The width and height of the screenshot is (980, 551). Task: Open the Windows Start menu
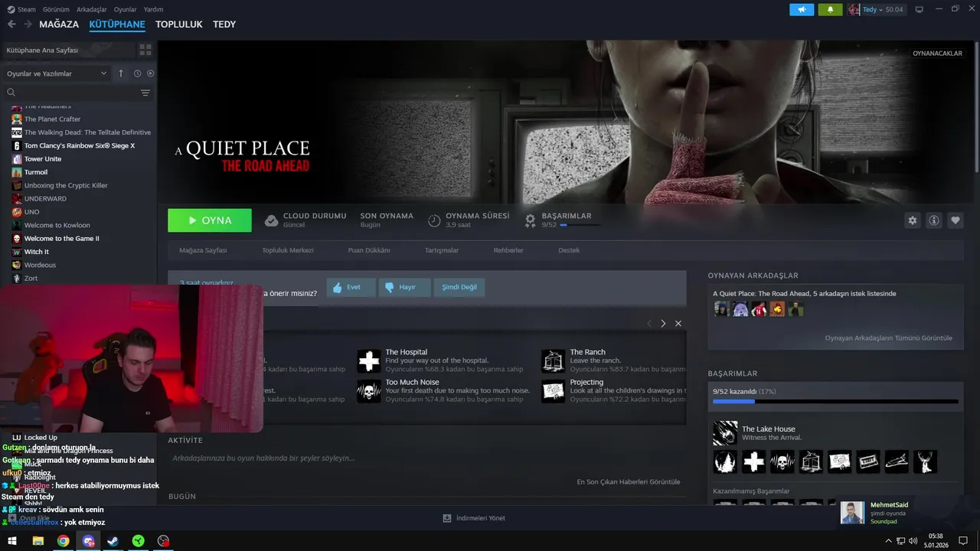tap(12, 541)
